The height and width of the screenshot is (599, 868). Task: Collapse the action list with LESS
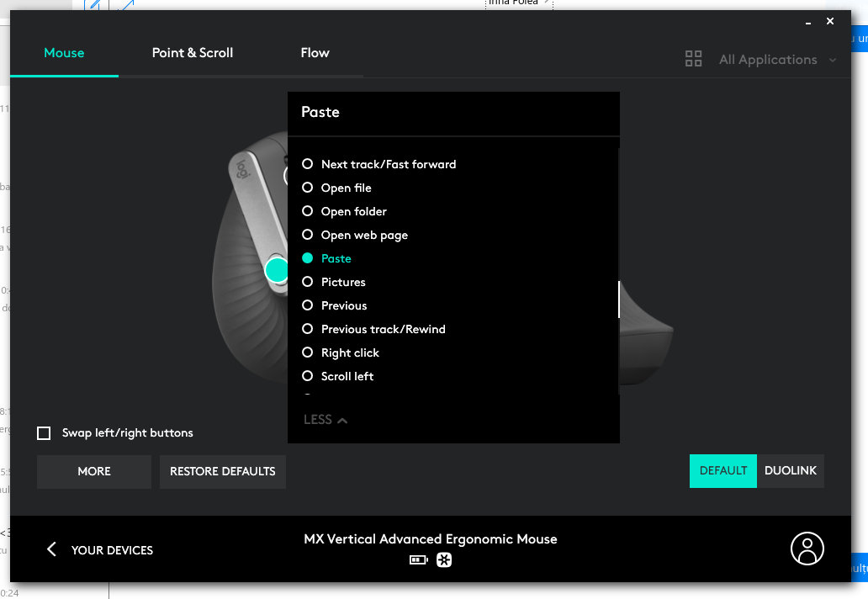pos(325,420)
